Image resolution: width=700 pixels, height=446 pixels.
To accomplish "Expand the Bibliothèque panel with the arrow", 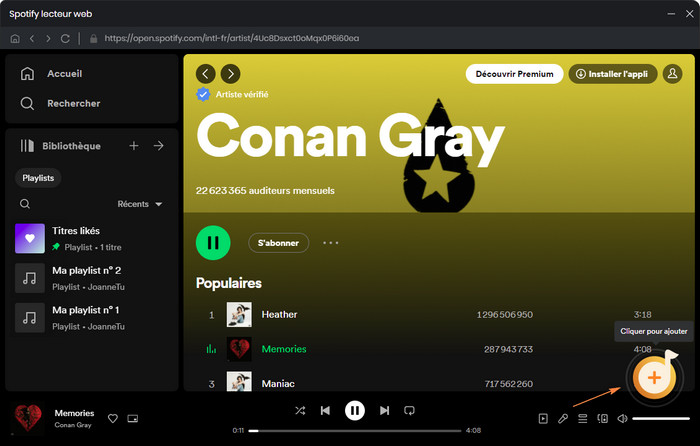I will click(158, 146).
